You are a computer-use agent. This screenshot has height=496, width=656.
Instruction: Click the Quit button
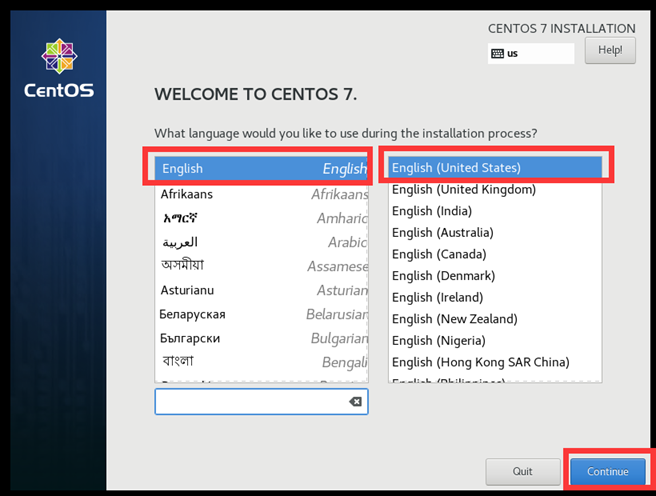[x=523, y=471]
